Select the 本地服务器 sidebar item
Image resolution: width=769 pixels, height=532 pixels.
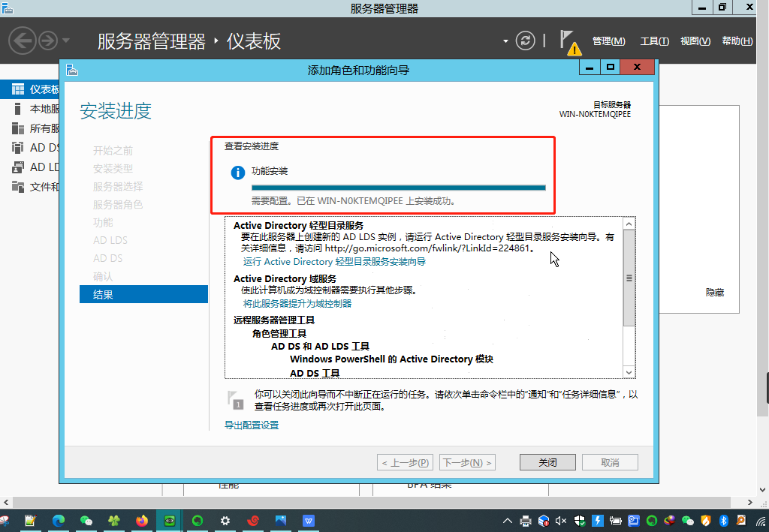point(30,109)
